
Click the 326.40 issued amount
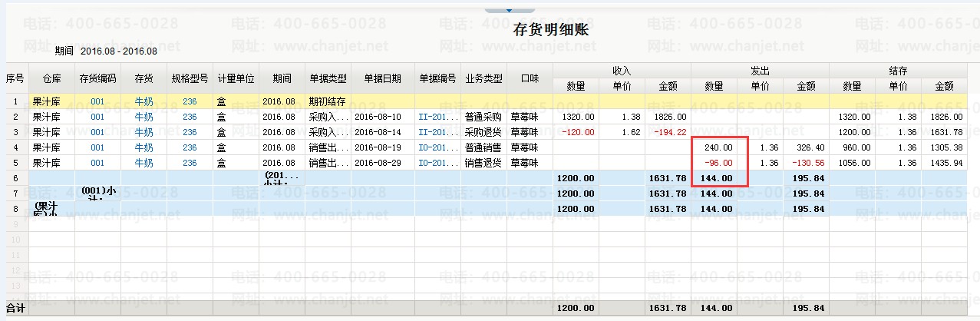[x=812, y=147]
